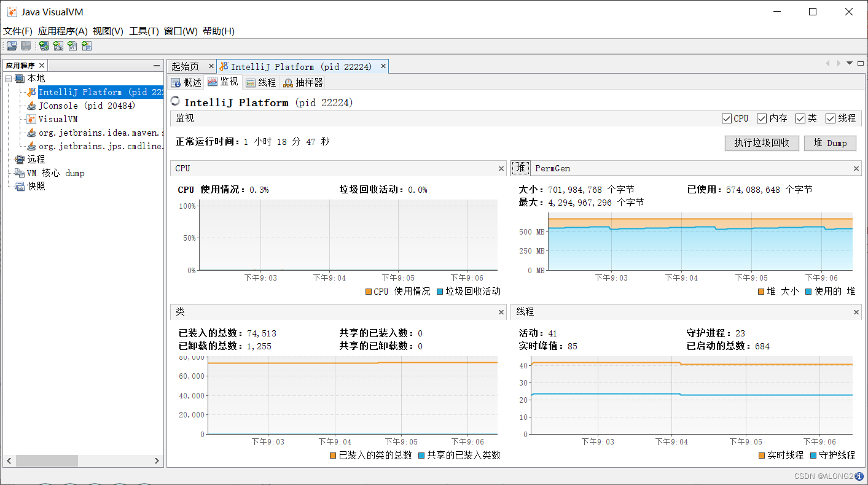The width and height of the screenshot is (868, 485).
Task: Click the Add VM Coredump toolbar icon
Action: [x=72, y=46]
